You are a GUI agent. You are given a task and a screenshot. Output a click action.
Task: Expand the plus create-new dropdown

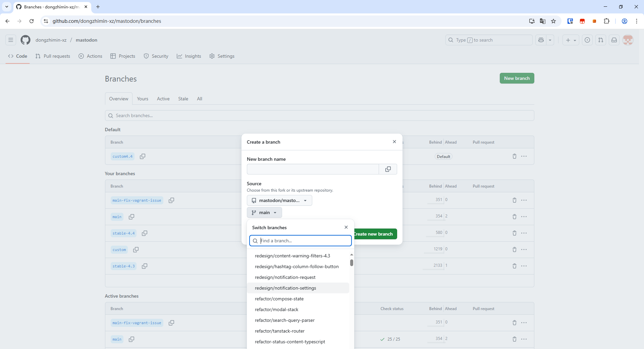coord(571,40)
